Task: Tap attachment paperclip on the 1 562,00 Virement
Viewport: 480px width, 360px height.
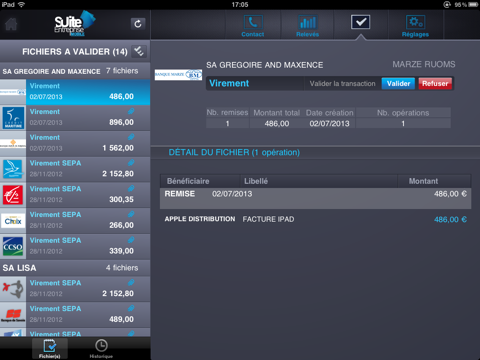Action: click(x=131, y=137)
